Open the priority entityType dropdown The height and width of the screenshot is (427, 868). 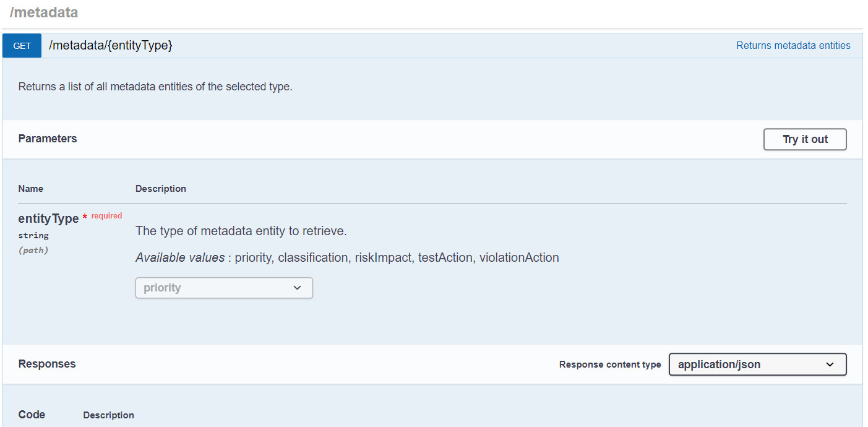tap(224, 288)
